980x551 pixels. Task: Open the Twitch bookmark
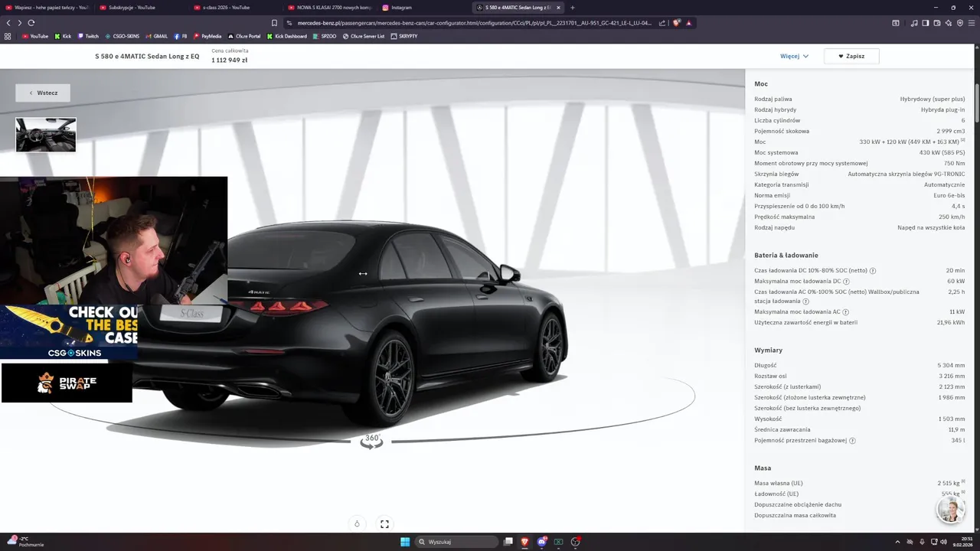pyautogui.click(x=87, y=36)
